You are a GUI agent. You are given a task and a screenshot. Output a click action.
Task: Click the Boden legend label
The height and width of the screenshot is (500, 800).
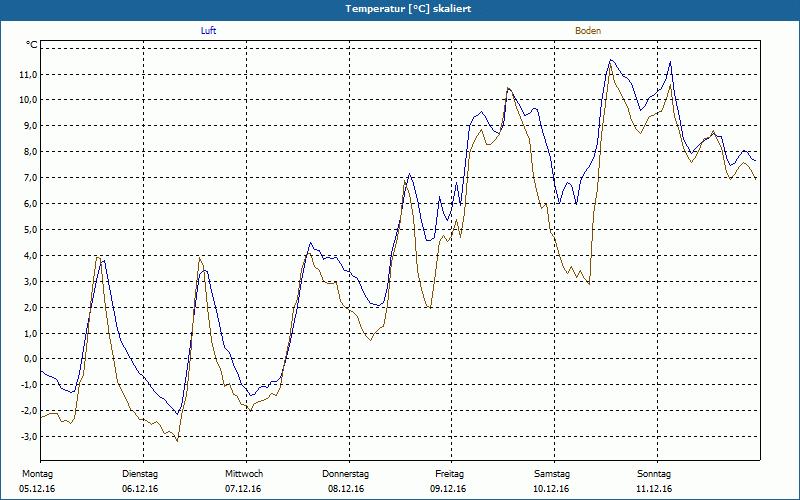[x=588, y=31]
